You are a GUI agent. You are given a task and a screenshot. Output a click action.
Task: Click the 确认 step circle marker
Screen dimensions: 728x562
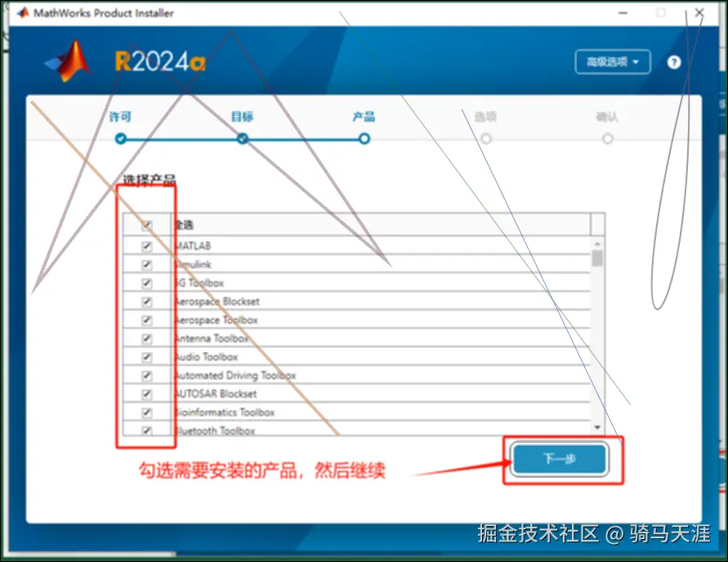click(608, 138)
